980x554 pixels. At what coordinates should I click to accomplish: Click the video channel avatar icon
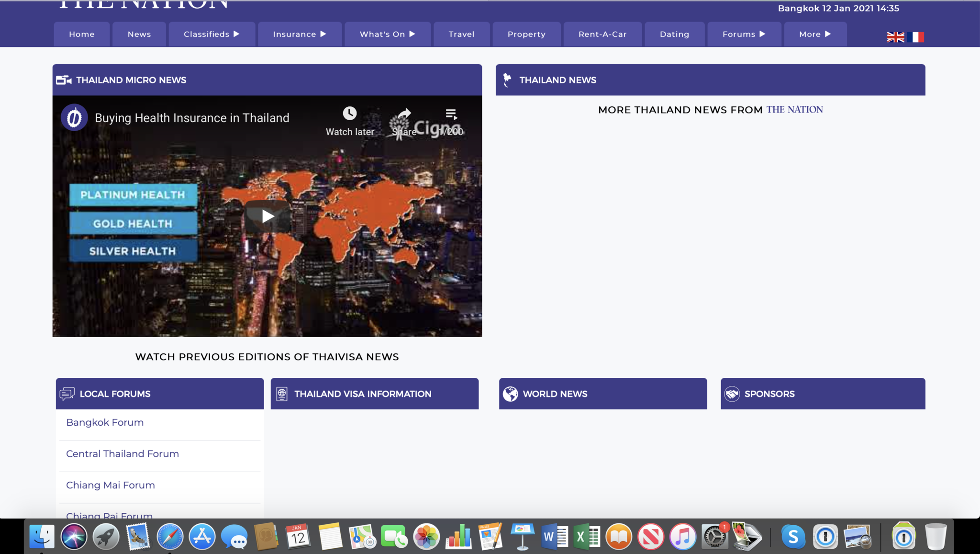coord(74,117)
